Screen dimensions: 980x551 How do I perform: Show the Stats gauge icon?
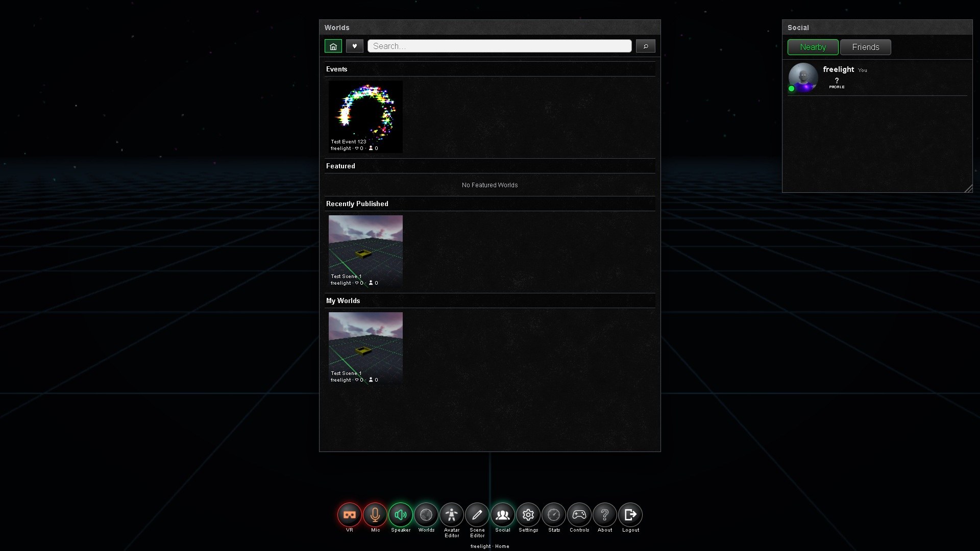554,515
